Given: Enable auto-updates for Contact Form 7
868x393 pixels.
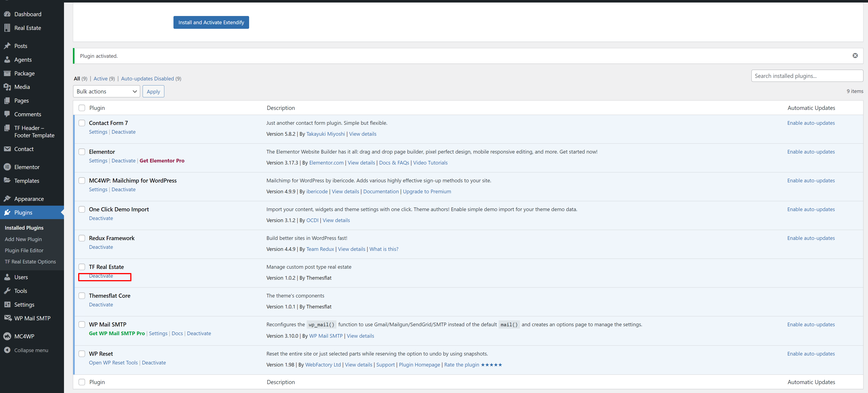Looking at the screenshot, I should (x=811, y=123).
